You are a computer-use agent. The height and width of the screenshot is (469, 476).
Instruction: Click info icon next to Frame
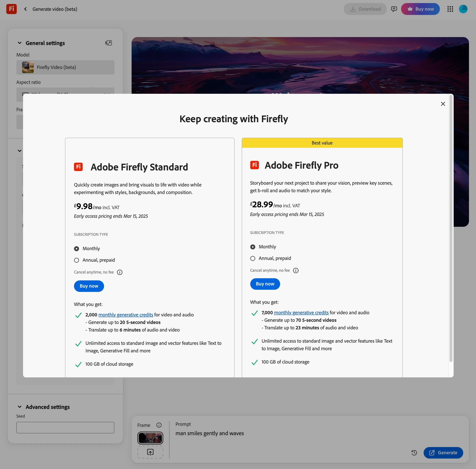click(x=159, y=425)
